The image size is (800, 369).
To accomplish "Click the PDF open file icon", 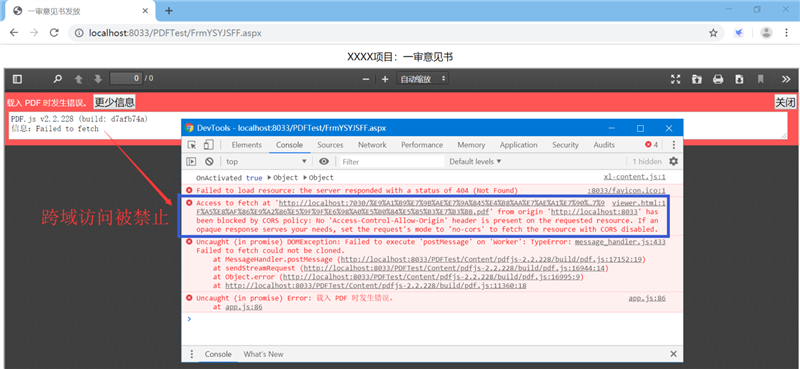I will [x=696, y=79].
